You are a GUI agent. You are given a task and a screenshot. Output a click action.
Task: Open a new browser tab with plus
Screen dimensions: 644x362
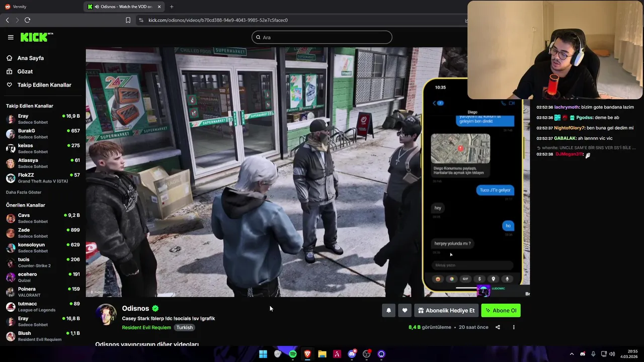click(172, 7)
